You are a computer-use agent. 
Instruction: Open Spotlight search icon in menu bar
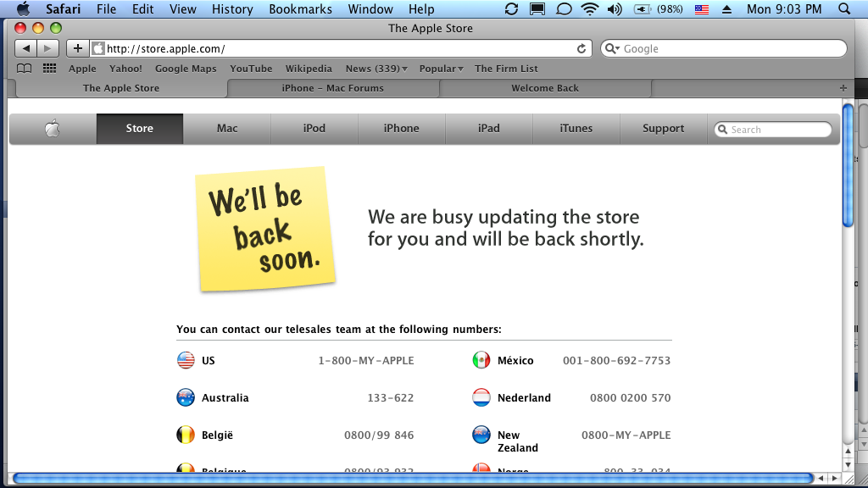coord(844,8)
